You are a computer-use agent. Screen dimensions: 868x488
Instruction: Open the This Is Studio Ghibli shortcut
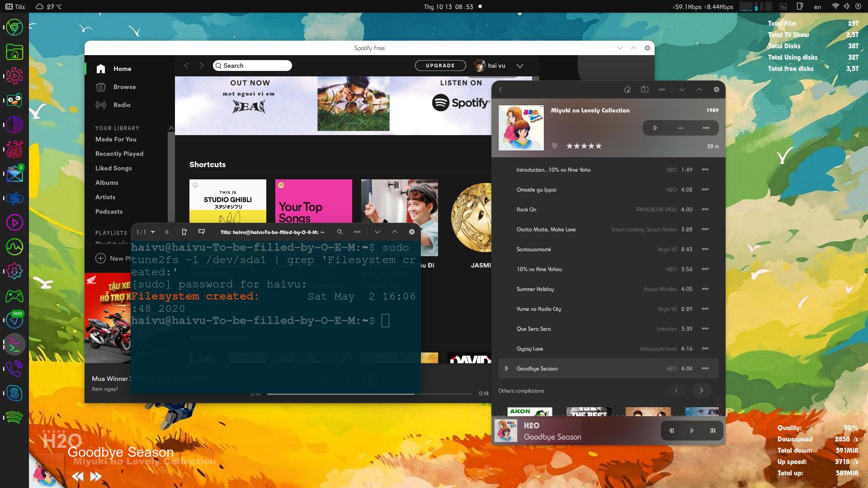coord(228,202)
